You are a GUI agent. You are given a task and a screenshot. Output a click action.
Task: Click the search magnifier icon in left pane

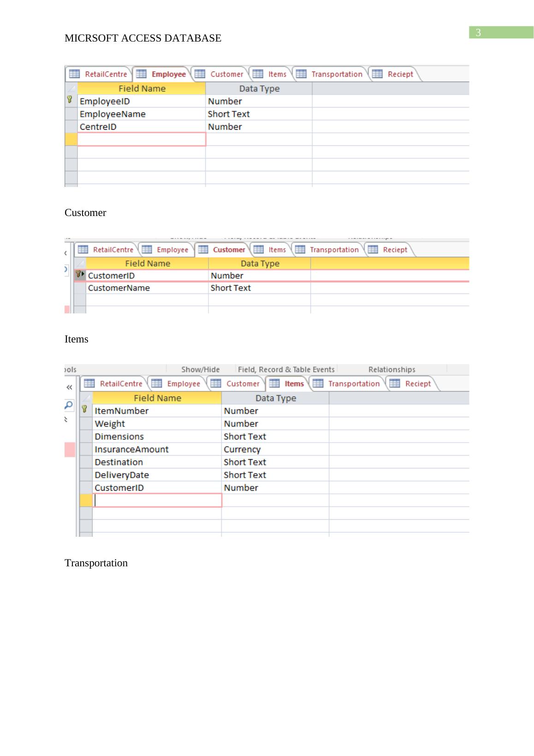(x=69, y=405)
